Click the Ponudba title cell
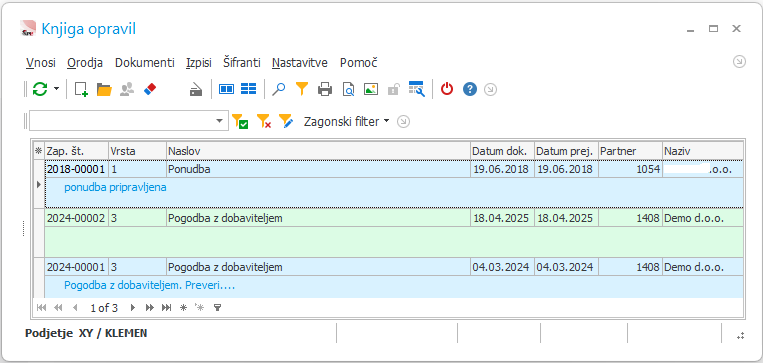This screenshot has width=763, height=363. click(x=318, y=169)
